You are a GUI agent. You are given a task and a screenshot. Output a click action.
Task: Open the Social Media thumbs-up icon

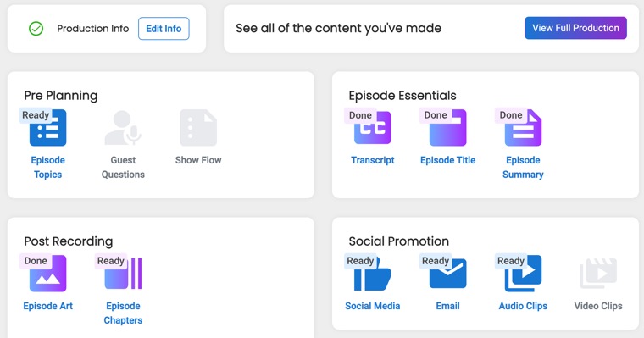[x=373, y=274]
